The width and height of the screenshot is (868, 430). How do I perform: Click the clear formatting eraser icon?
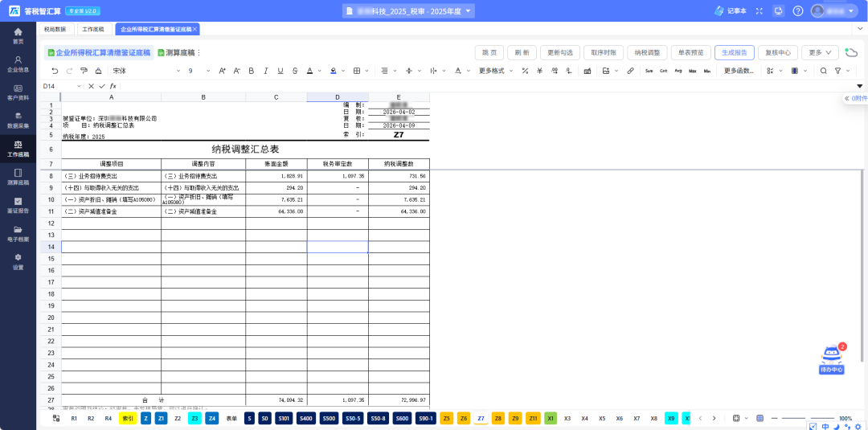point(98,71)
